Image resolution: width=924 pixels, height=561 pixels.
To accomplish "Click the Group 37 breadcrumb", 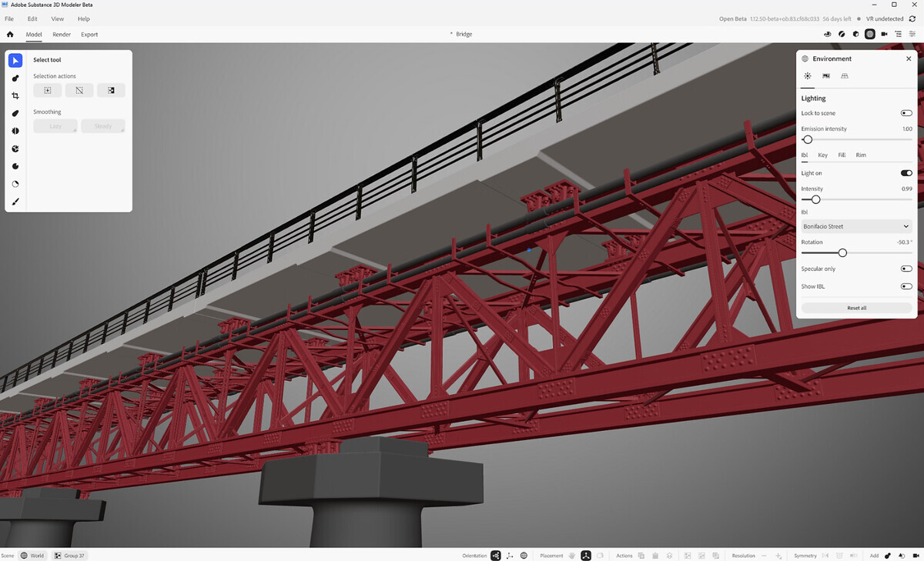I will (x=69, y=556).
